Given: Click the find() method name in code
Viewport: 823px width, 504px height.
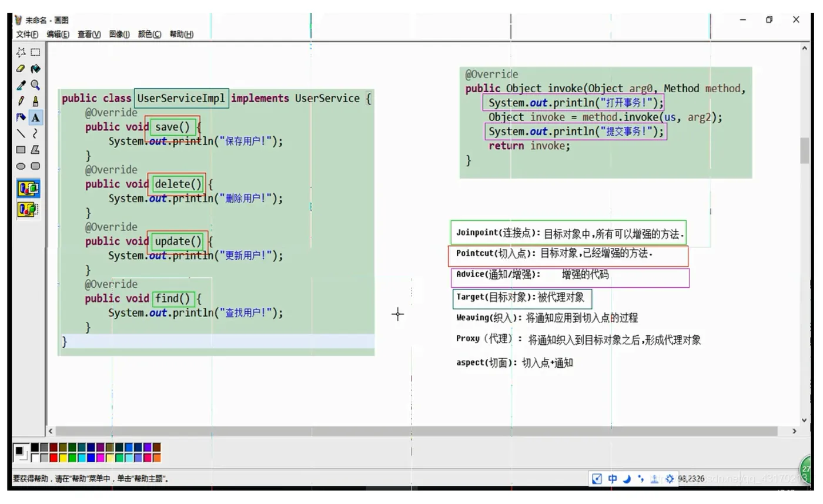Looking at the screenshot, I should click(173, 298).
